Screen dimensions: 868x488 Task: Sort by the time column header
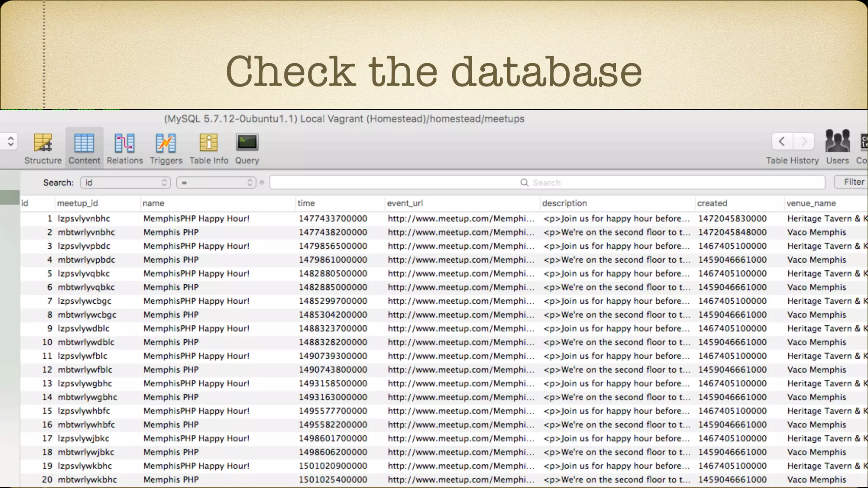pos(340,203)
